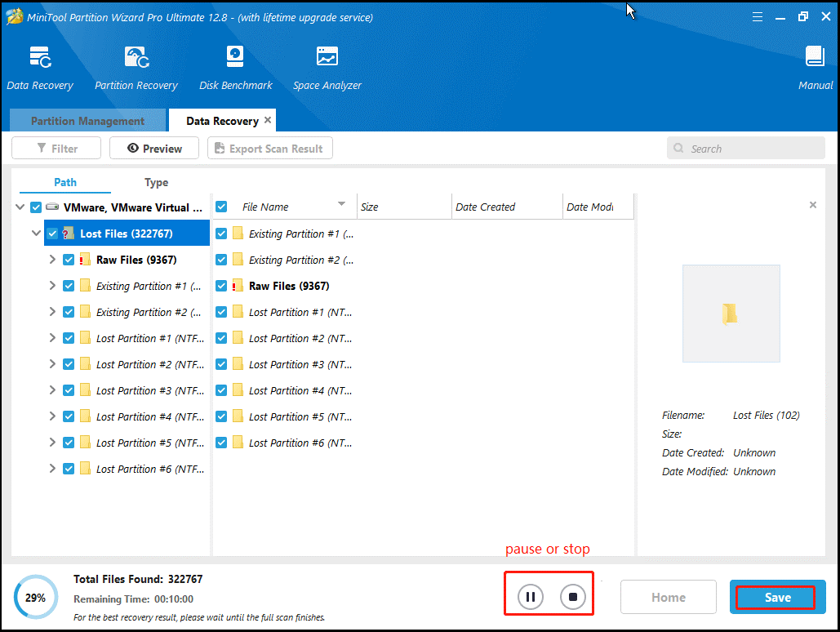Uncheck Existing Partition #1 in the file list

click(221, 234)
